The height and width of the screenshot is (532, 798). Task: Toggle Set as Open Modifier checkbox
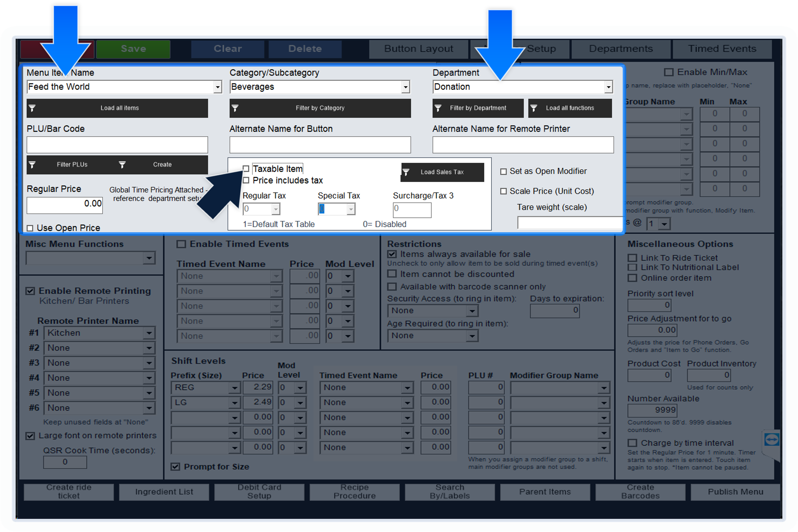(x=503, y=172)
